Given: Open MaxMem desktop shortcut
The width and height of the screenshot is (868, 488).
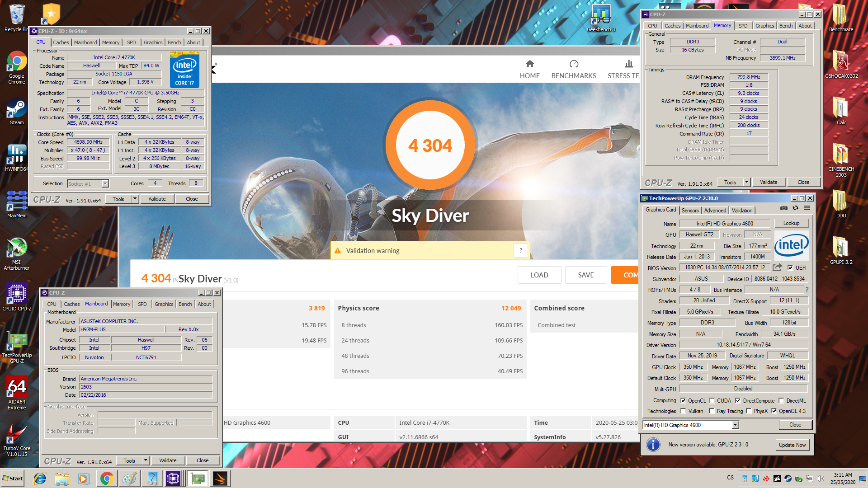Looking at the screenshot, I should point(17,205).
